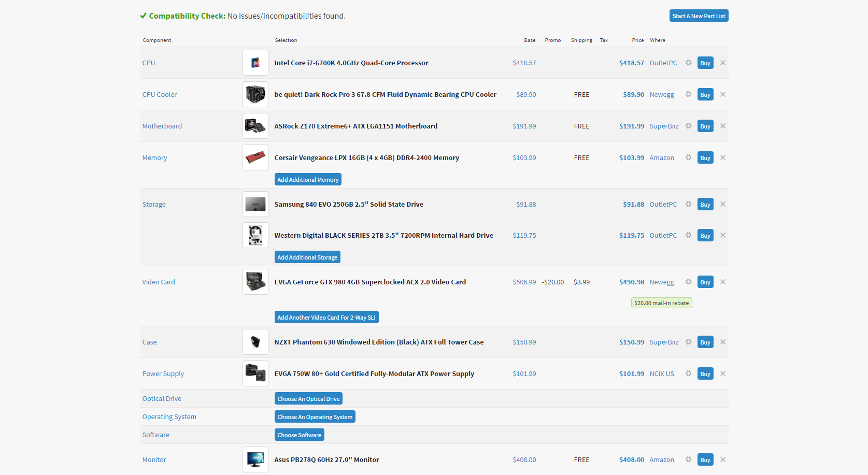The image size is (868, 475).
Task: Click the Samsung 840 EVO SSD thumbnail
Action: tap(255, 204)
